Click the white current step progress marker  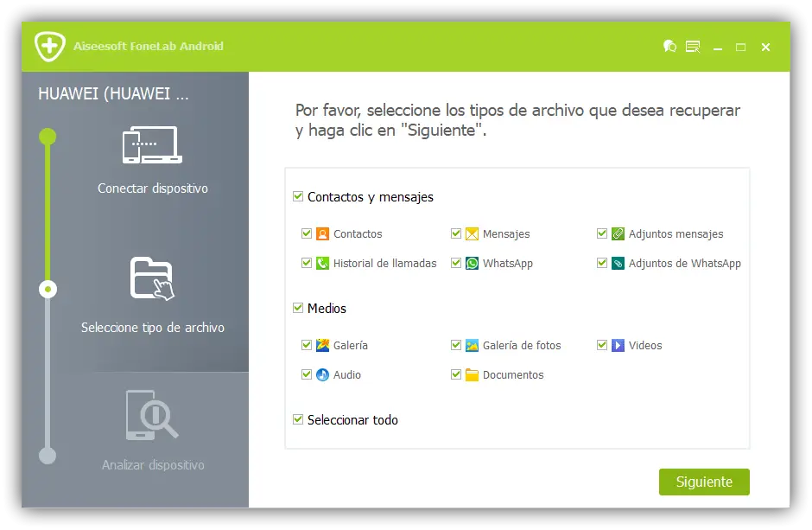tap(48, 289)
